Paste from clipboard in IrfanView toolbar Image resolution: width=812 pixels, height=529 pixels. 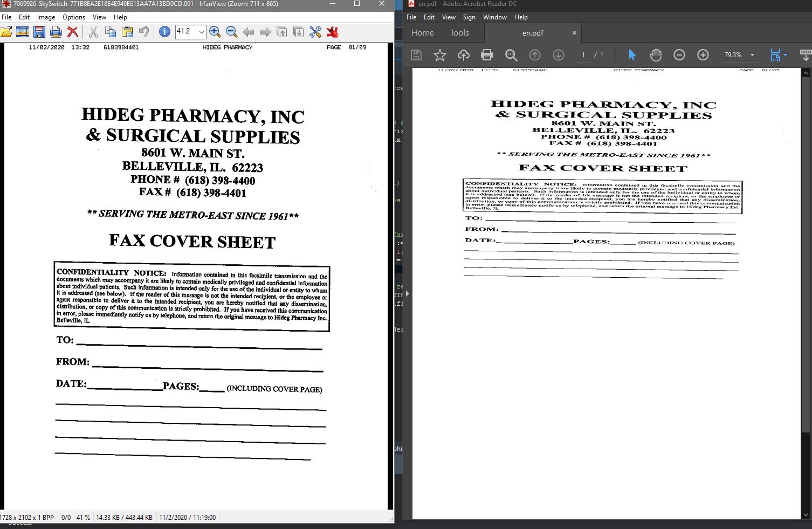[127, 32]
